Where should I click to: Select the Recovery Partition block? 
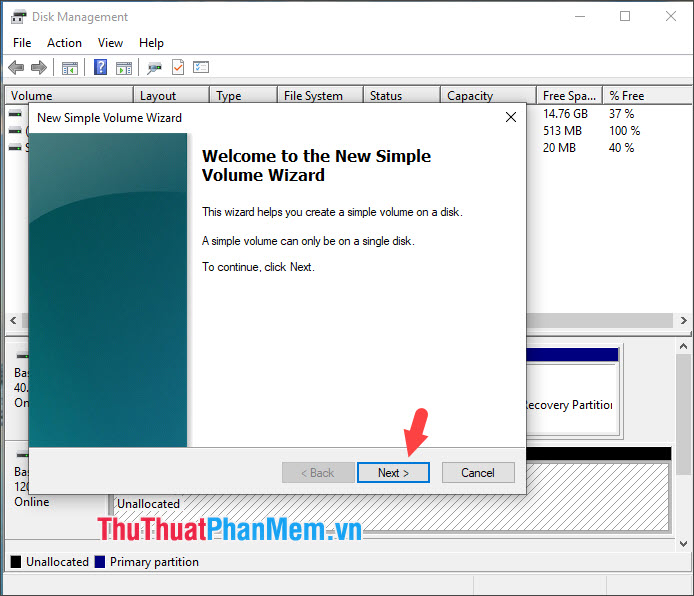click(x=572, y=392)
